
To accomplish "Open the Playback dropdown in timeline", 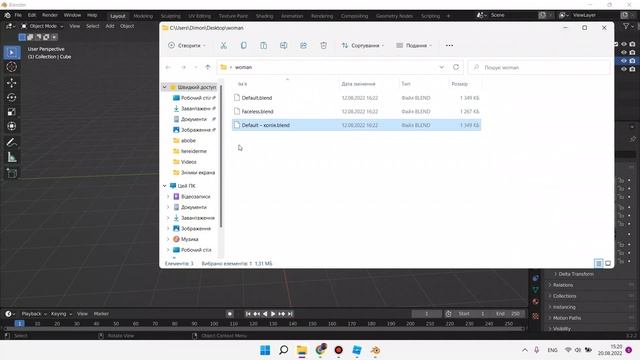I will (x=34, y=314).
